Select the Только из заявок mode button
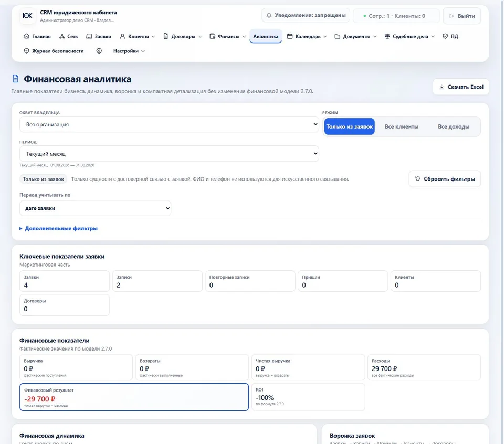Viewport: 504px width, 444px height. pyautogui.click(x=350, y=126)
